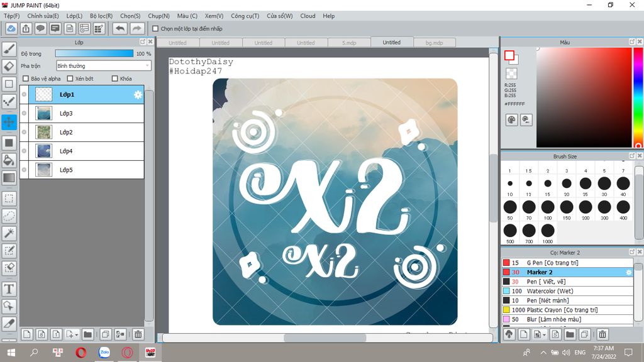This screenshot has height=362, width=644.
Task: Click the Redo arrow in toolbar
Action: pyautogui.click(x=137, y=29)
